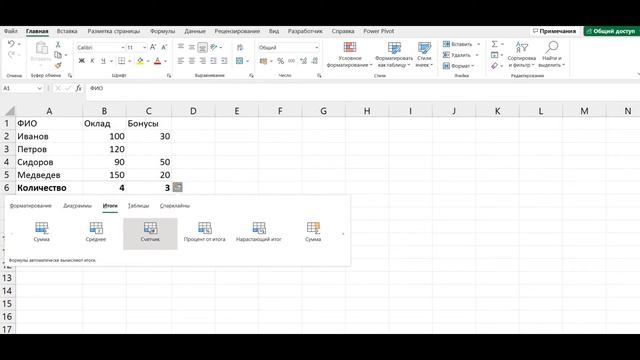Choose the Процент от итога option
The height and width of the screenshot is (360, 640).
204,232
